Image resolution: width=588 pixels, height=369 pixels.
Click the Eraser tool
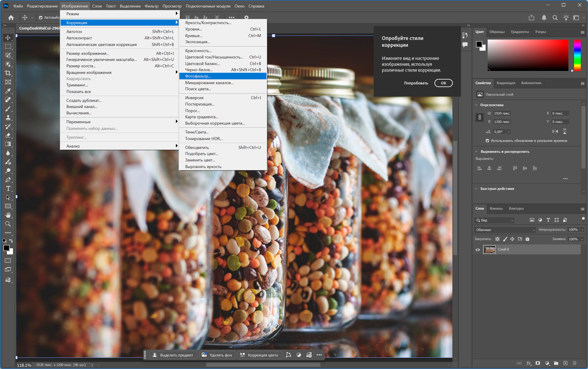click(x=8, y=135)
